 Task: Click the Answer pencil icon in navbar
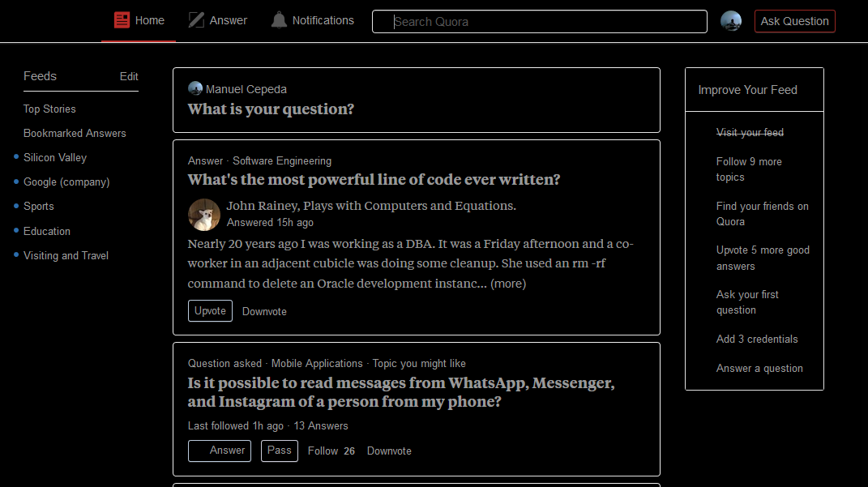196,20
